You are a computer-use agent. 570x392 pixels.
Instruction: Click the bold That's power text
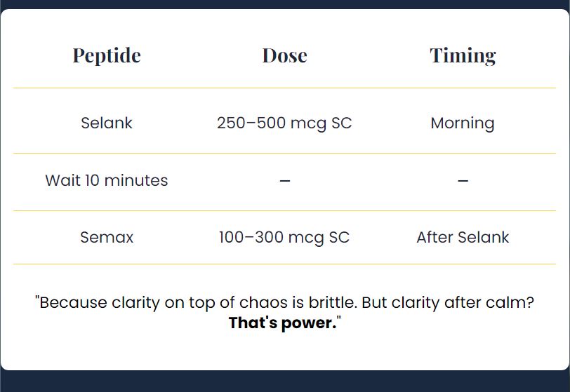(x=283, y=323)
